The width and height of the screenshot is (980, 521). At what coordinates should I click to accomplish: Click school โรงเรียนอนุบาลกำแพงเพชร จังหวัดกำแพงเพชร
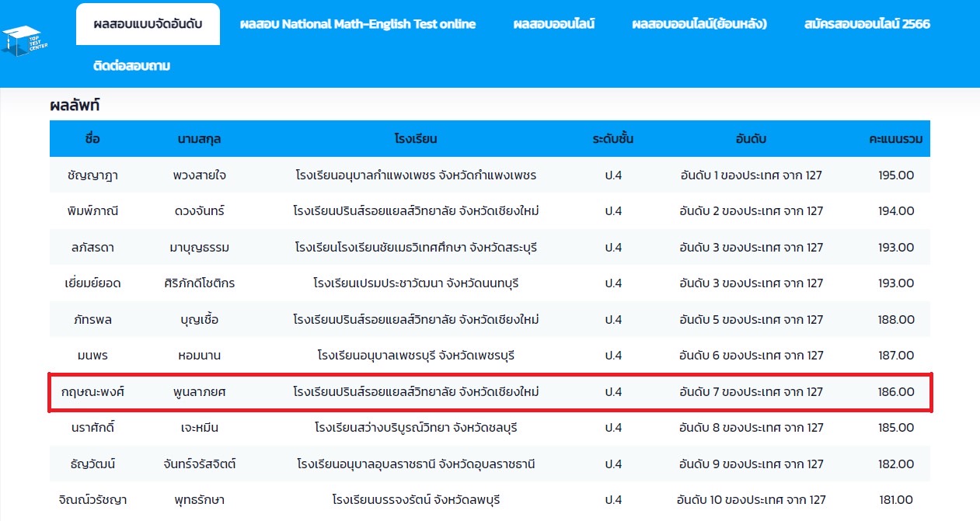(x=416, y=175)
